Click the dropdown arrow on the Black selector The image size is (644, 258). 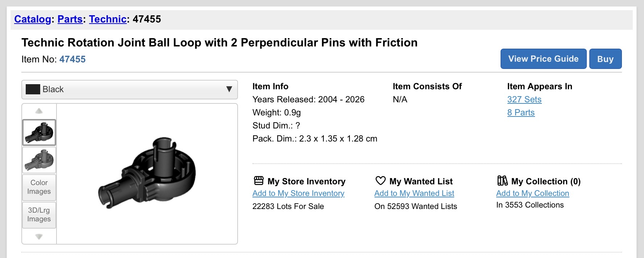click(229, 89)
